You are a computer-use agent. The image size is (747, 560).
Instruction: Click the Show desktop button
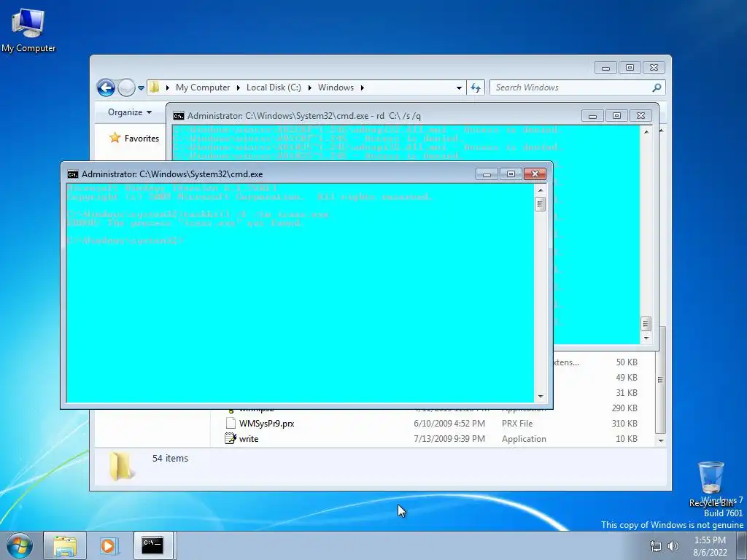pos(742,545)
